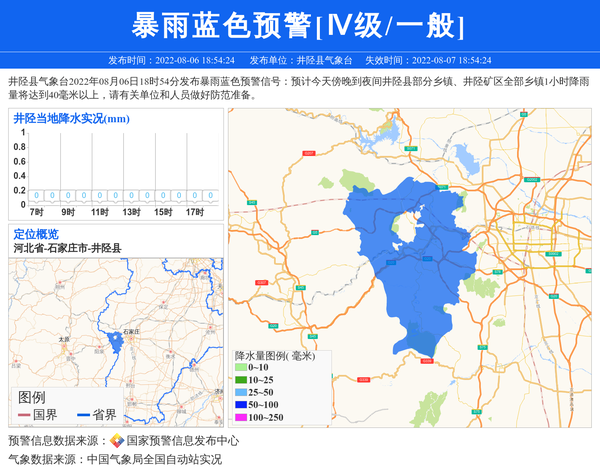Viewport: 600px width, 471px height.
Task: Select the 10~25 dark green legend swatch
Action: point(240,380)
